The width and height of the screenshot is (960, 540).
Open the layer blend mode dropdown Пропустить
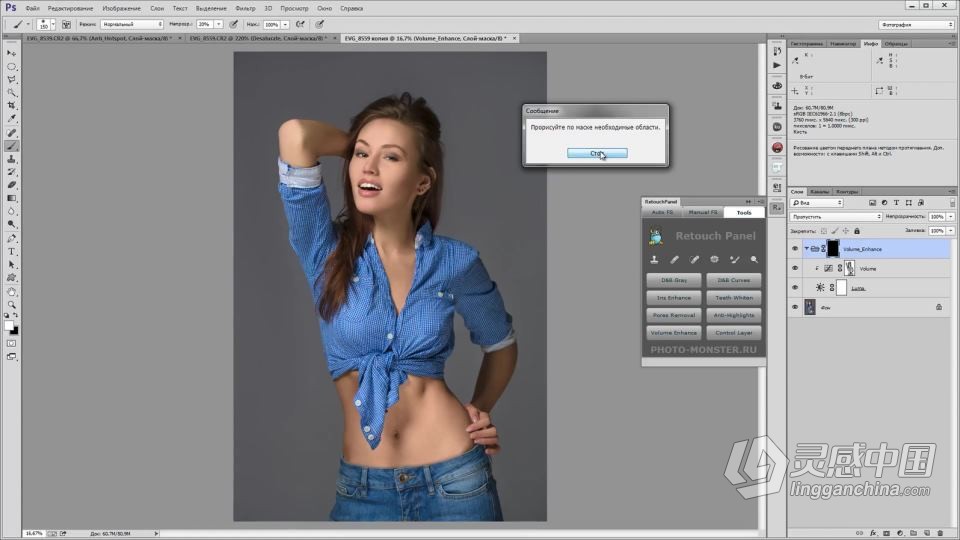(x=835, y=216)
